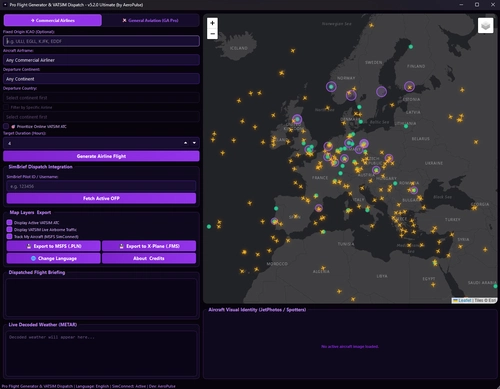Click the ATC ring on Norway's west coast
This screenshot has width=500, height=389.
point(331,87)
